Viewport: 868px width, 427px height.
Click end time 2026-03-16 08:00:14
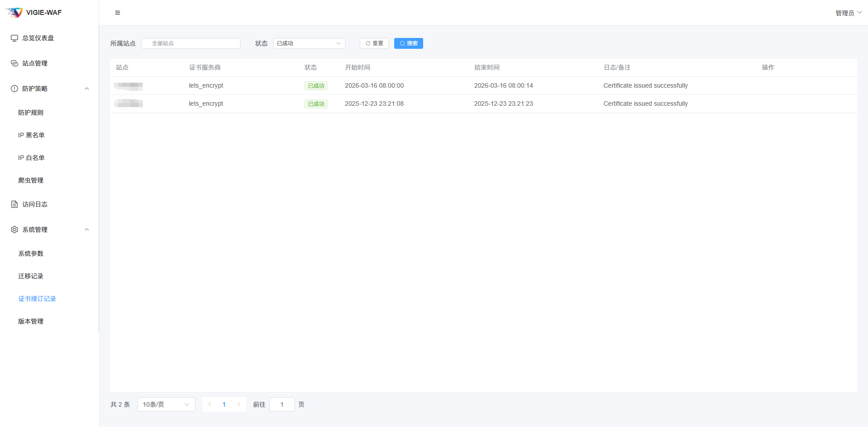click(504, 85)
